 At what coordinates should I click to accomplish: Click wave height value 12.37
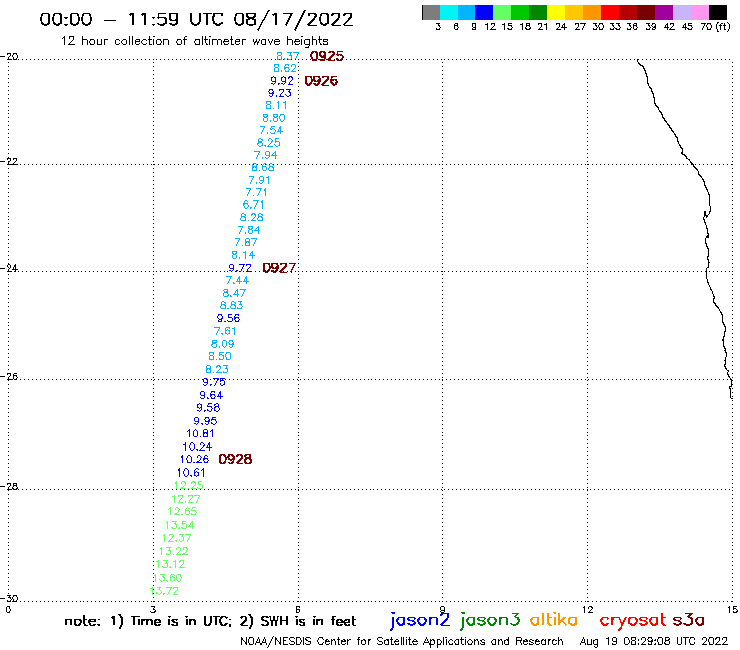(x=177, y=538)
